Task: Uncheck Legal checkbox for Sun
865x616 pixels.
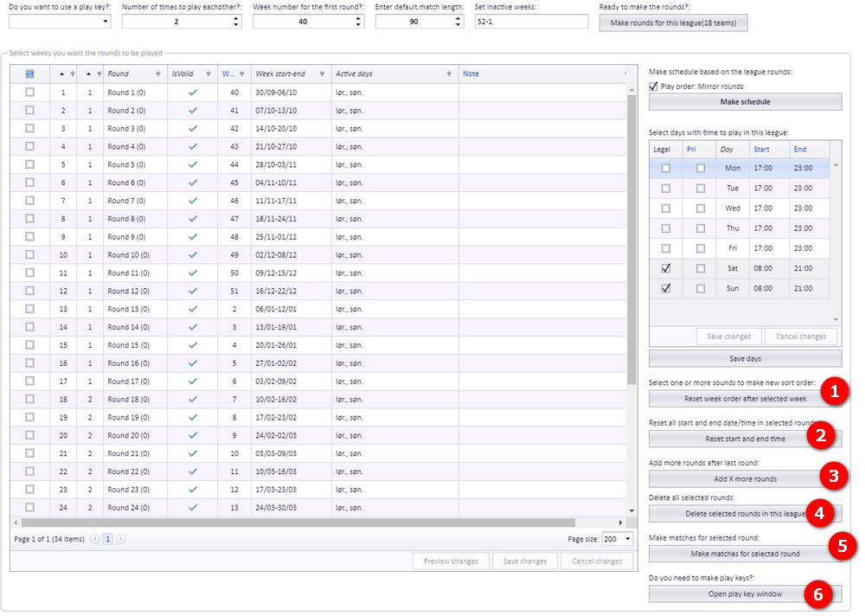Action: (666, 288)
